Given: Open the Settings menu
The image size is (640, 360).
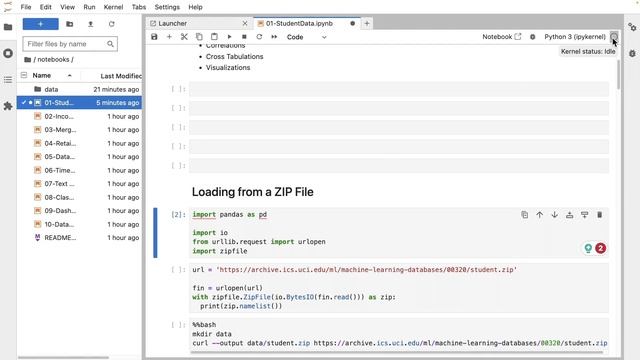Looking at the screenshot, I should coord(167,7).
